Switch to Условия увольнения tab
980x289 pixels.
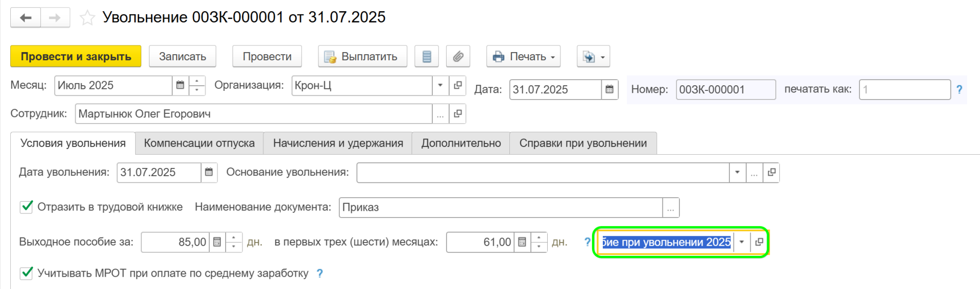click(73, 143)
